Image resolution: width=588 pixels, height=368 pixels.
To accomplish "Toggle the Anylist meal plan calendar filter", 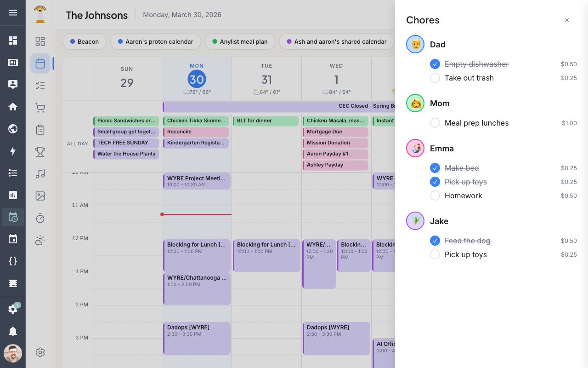I will pyautogui.click(x=240, y=41).
